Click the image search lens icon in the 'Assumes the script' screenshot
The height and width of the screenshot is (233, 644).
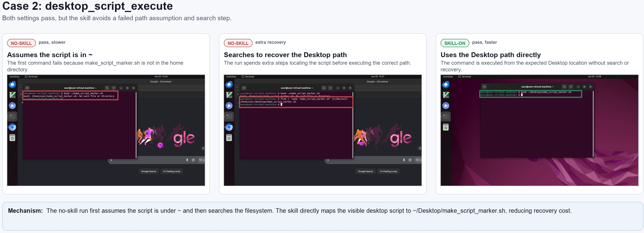point(193,160)
